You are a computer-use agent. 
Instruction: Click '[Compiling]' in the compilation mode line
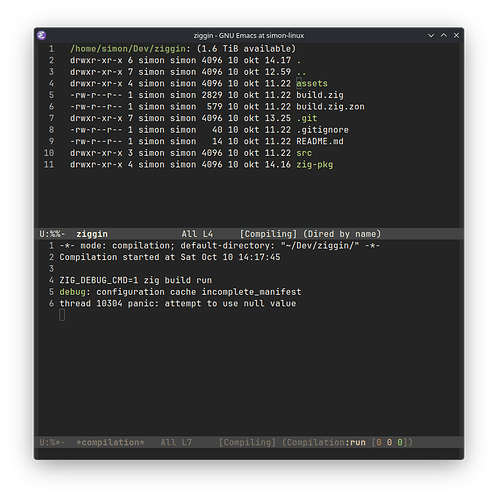247,442
